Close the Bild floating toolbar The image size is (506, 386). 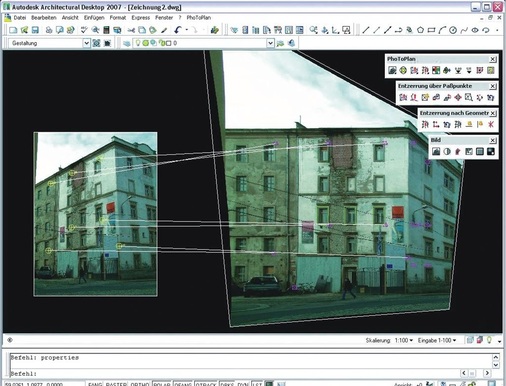(x=493, y=140)
